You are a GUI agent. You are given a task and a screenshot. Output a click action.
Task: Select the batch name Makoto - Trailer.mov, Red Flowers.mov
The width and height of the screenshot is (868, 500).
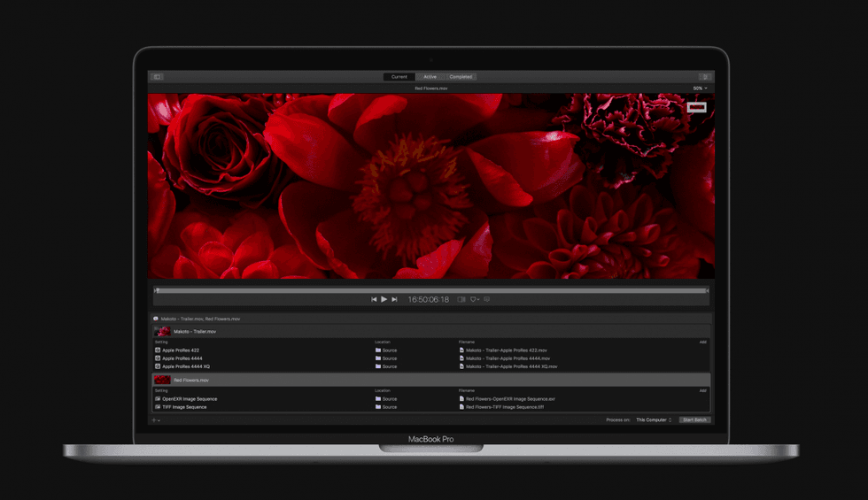pyautogui.click(x=200, y=319)
